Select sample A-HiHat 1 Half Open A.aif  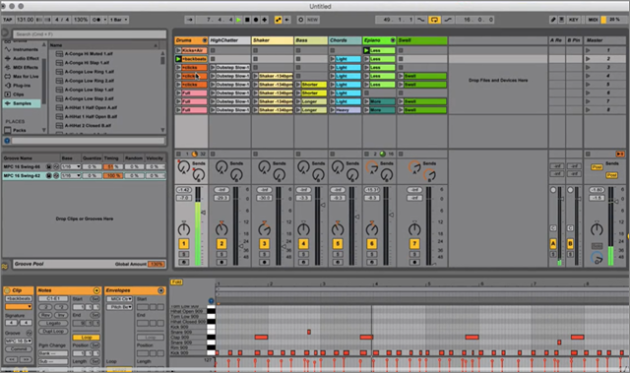pos(91,107)
